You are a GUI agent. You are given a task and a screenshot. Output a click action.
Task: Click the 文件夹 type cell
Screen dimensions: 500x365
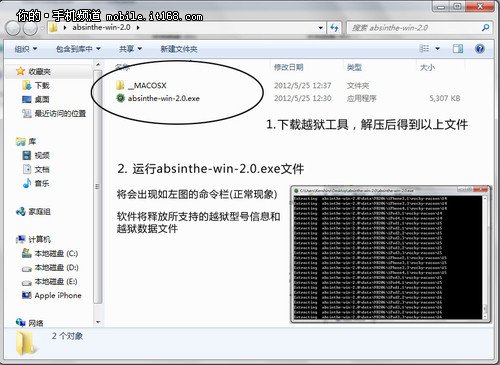(358, 86)
